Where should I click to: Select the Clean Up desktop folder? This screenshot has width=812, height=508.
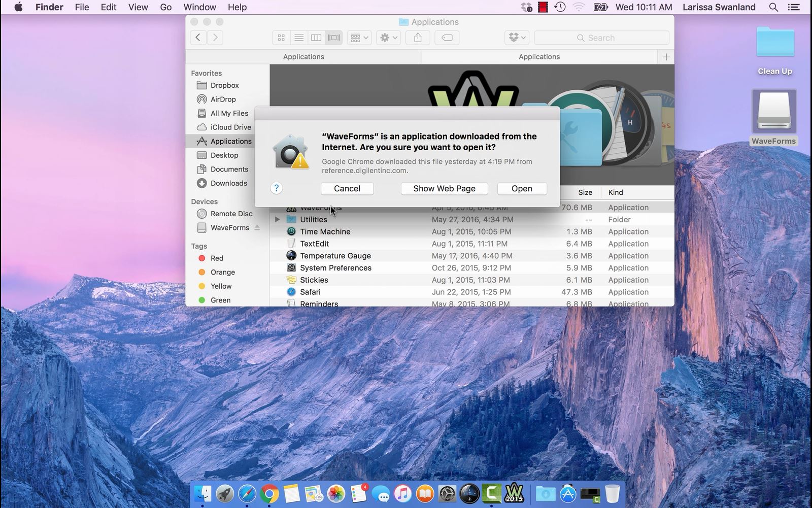pos(775,51)
